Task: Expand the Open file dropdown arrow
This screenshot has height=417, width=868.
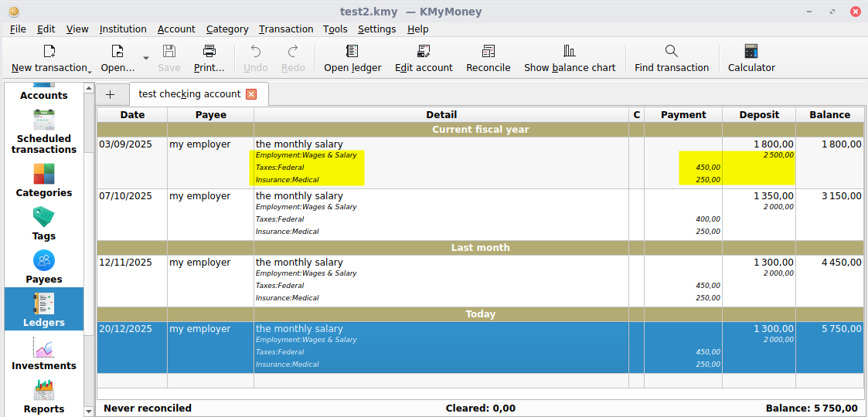Action: pyautogui.click(x=146, y=58)
